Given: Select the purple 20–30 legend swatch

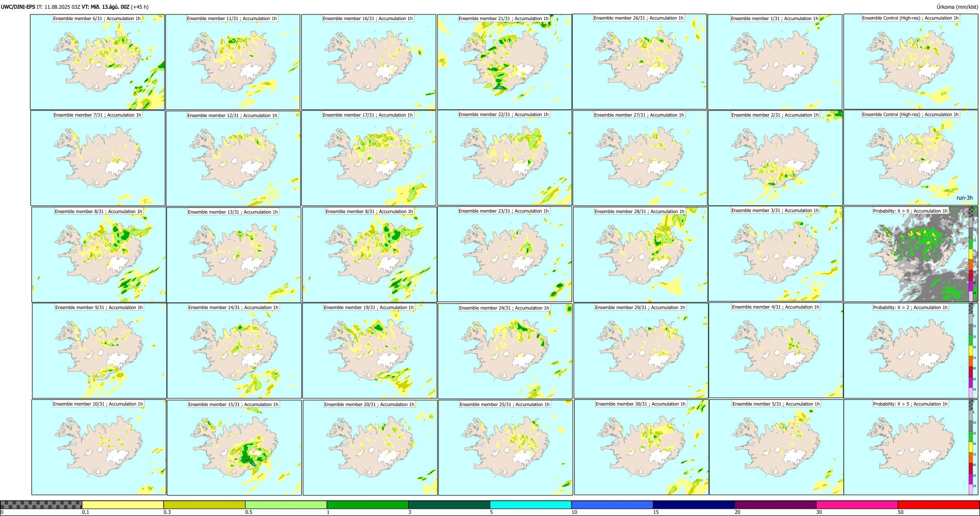Looking at the screenshot, I should pyautogui.click(x=775, y=505).
